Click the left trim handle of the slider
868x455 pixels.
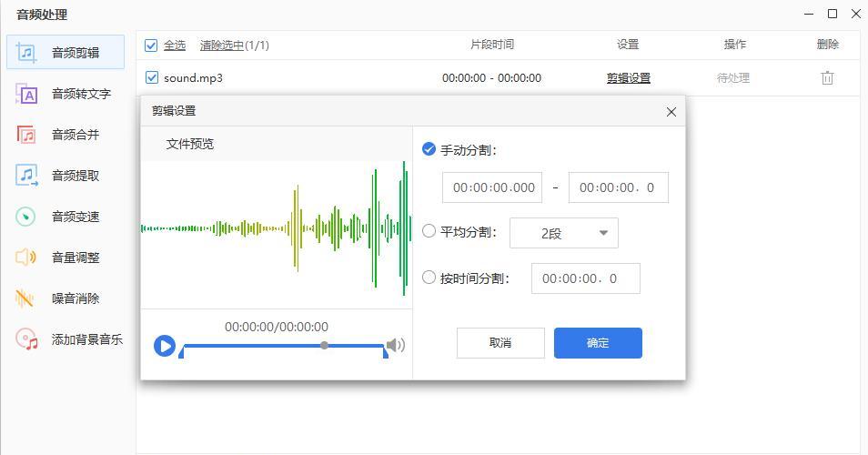click(x=182, y=350)
